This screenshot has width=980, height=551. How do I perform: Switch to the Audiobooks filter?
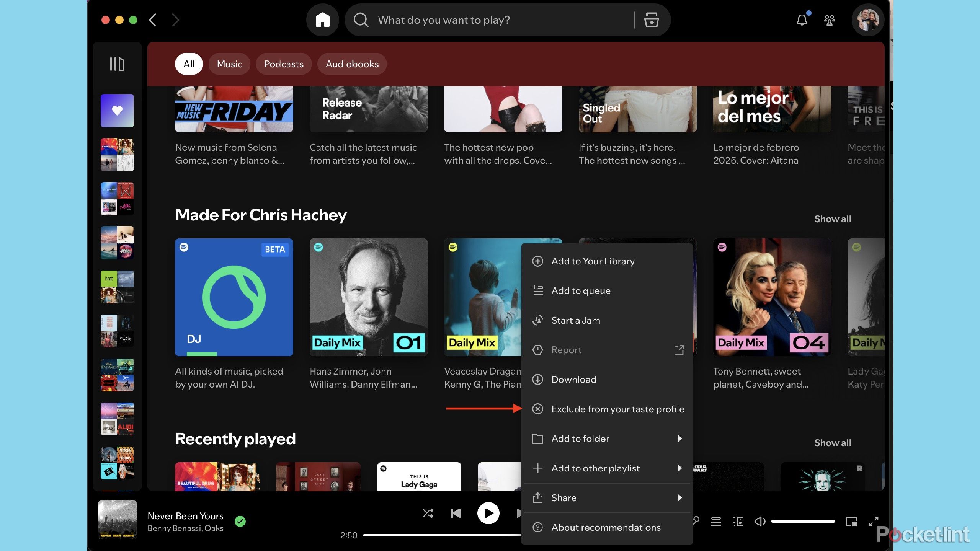(352, 64)
